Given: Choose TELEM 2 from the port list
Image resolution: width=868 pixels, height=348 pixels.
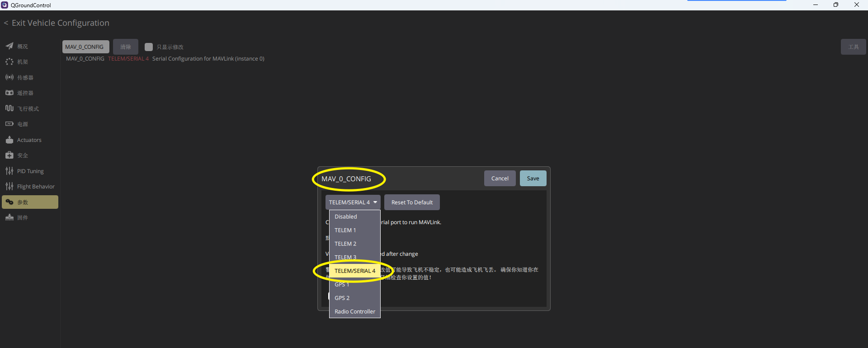Looking at the screenshot, I should pyautogui.click(x=355, y=244).
